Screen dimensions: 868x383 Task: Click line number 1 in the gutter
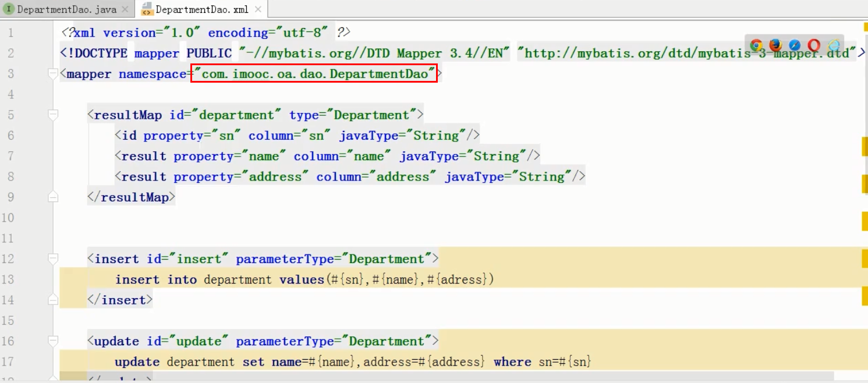[11, 33]
